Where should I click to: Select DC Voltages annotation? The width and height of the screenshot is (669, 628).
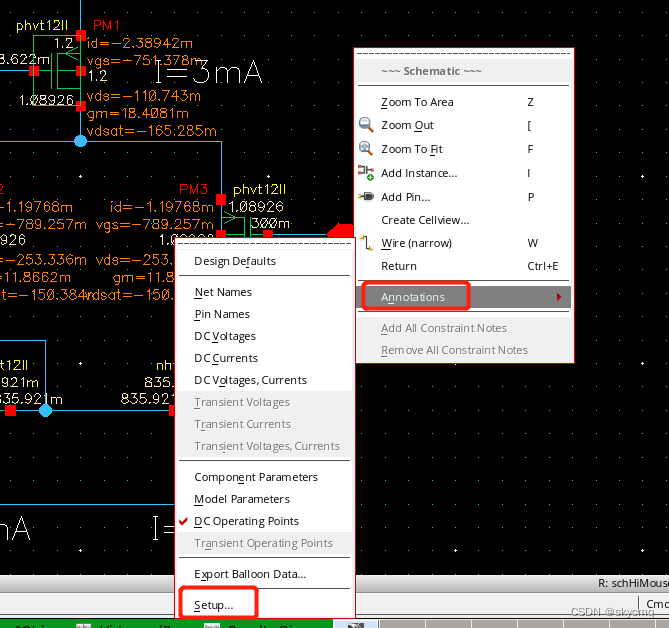coord(265,336)
